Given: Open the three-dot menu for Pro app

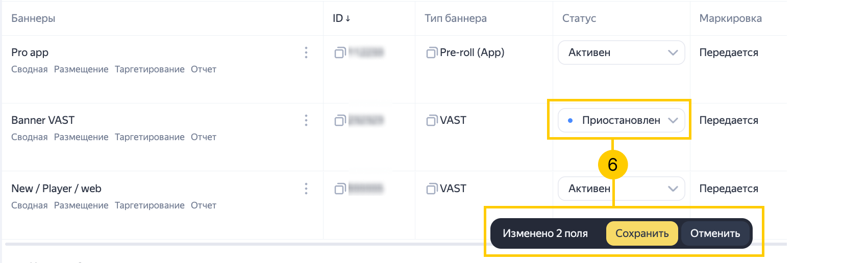Looking at the screenshot, I should [306, 52].
